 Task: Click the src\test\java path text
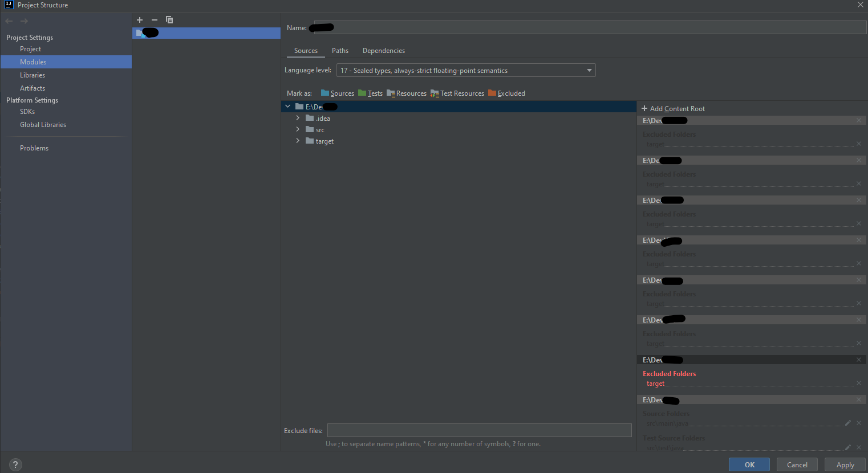[665, 448]
